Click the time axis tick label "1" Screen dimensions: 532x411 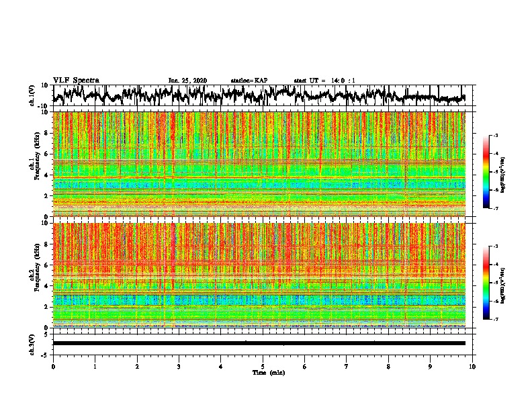coord(95,367)
